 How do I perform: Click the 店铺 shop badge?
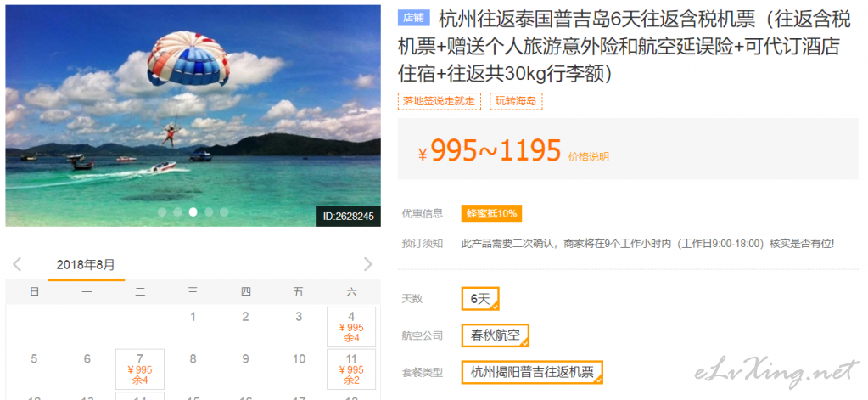[x=413, y=18]
